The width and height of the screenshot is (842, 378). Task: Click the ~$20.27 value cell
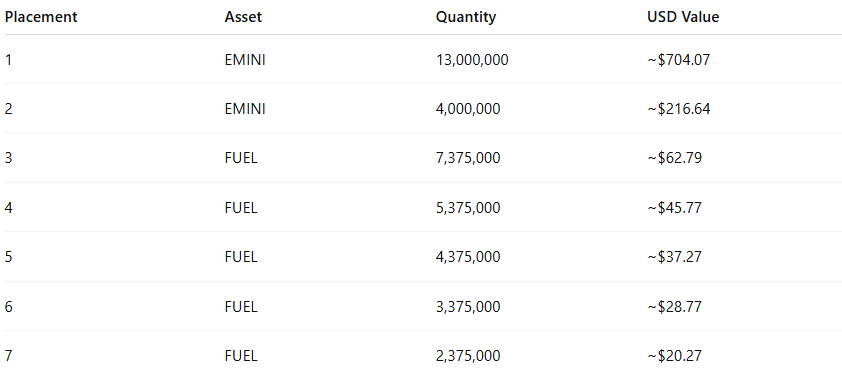coord(674,356)
